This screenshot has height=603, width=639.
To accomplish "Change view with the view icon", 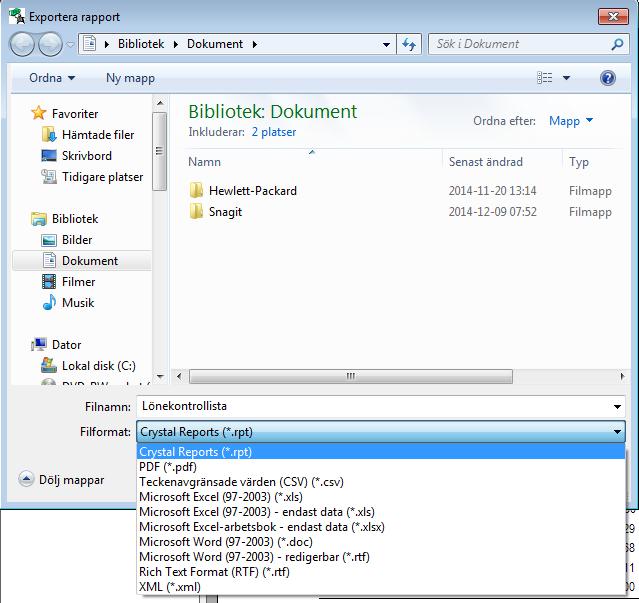I will [544, 77].
